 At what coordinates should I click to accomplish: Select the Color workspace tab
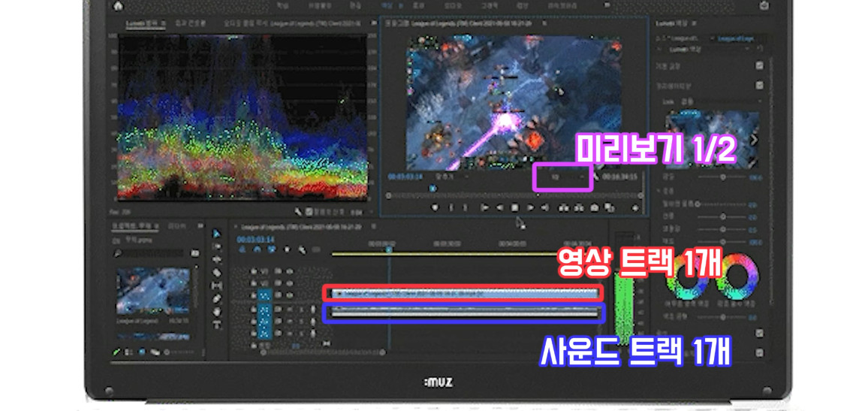[386, 5]
